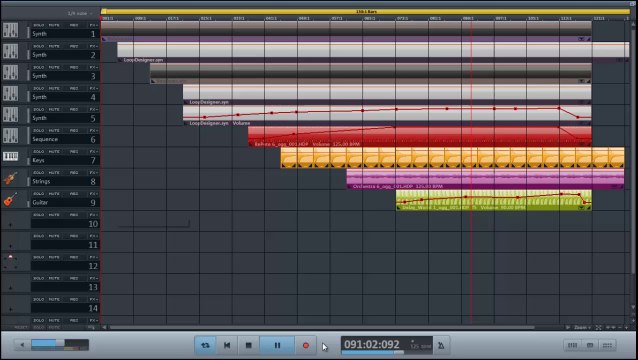This screenshot has width=638, height=360.
Task: Open the 1/4 note grid dropdown
Action: tap(79, 13)
